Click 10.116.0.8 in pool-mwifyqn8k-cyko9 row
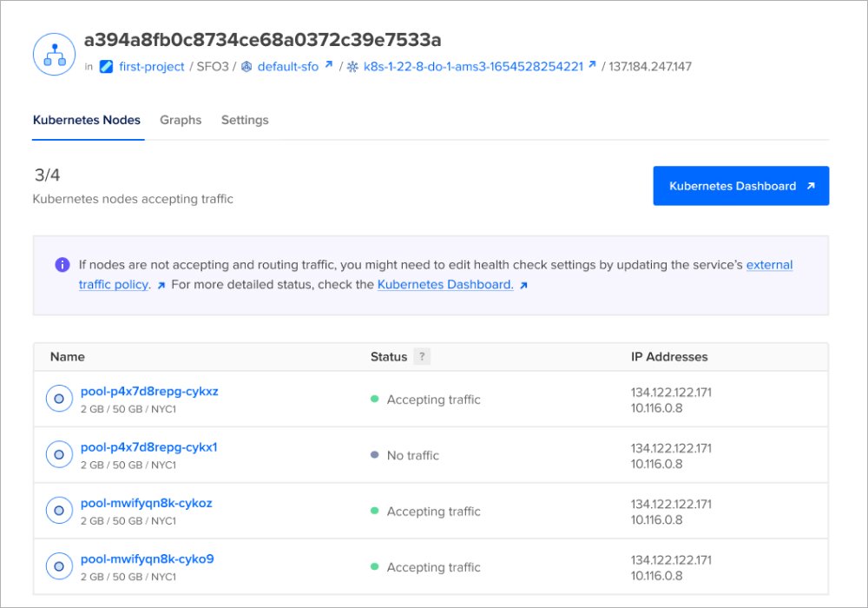 (x=656, y=576)
